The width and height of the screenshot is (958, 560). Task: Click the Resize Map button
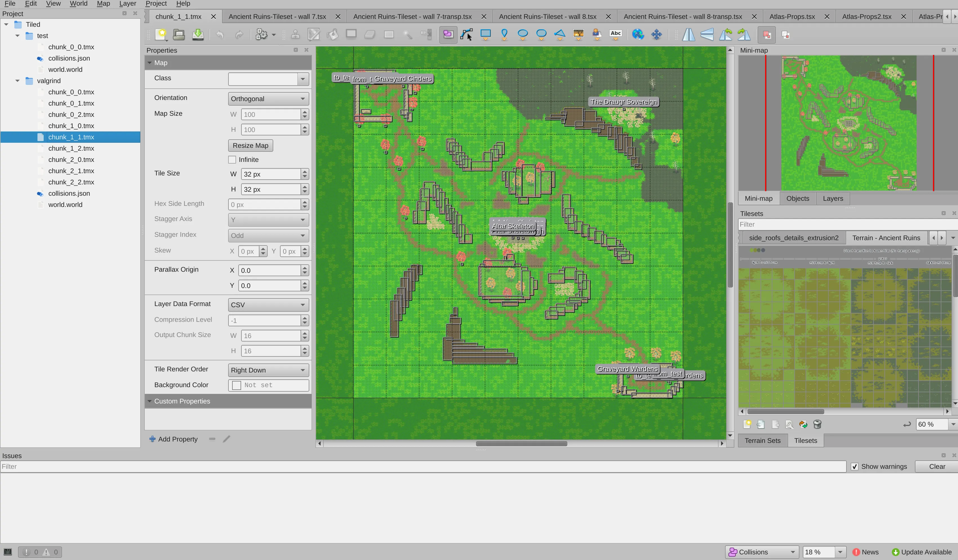(250, 146)
